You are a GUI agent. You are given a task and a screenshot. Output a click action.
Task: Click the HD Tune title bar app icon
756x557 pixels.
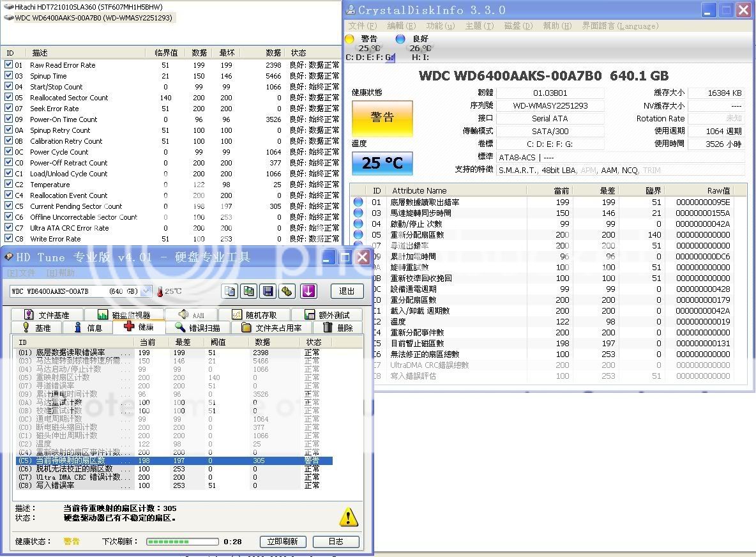[x=9, y=257]
